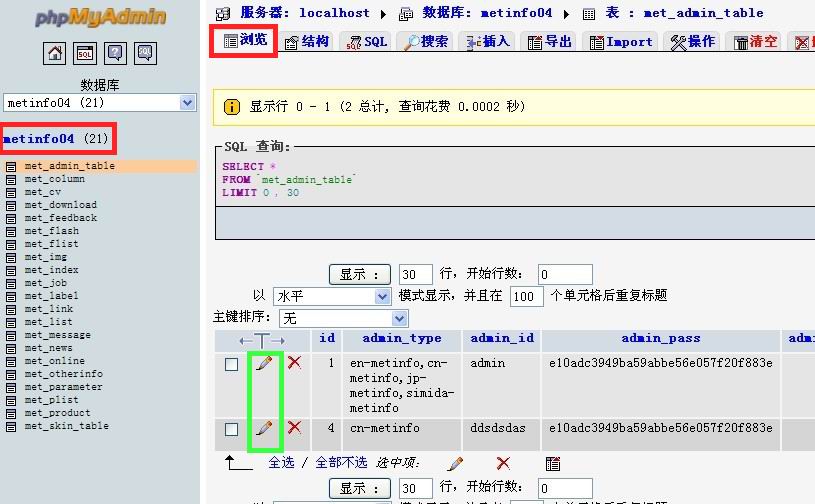This screenshot has width=815, height=504.
Task: Delete selected rows red X below table
Action: pyautogui.click(x=503, y=463)
